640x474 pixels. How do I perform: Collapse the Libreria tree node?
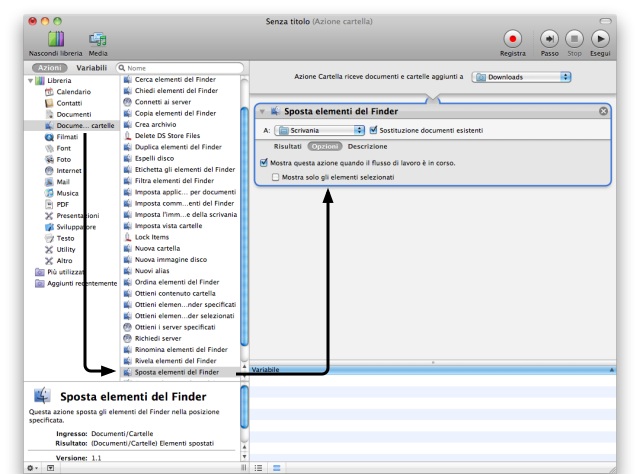(x=31, y=81)
